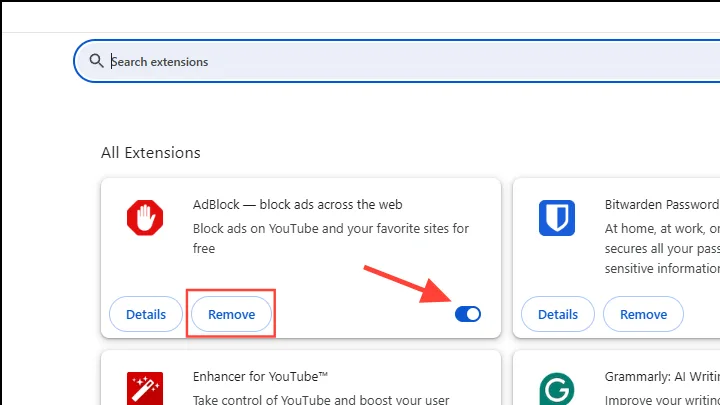Remove the AdBlock extension
The image size is (720, 405).
pos(231,314)
